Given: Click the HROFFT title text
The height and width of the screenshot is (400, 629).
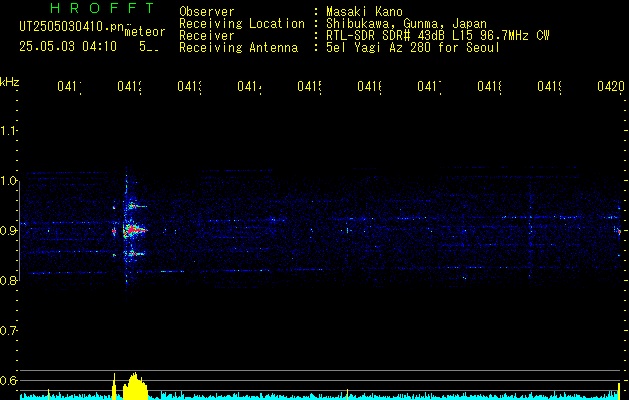Looking at the screenshot, I should tap(102, 8).
